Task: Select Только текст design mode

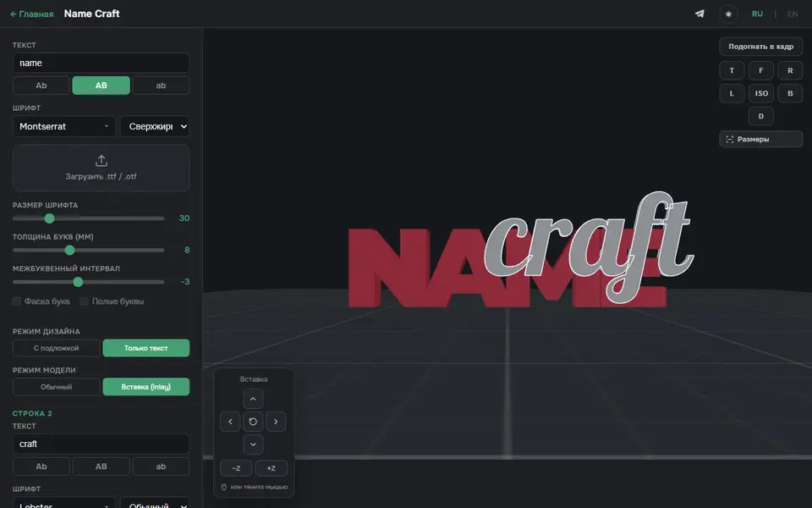Action: [146, 348]
